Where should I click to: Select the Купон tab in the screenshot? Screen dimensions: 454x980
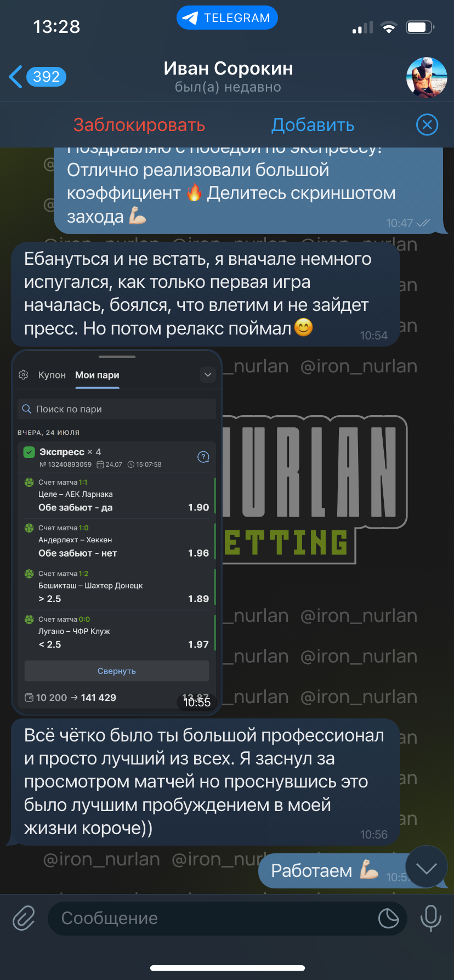[52, 375]
